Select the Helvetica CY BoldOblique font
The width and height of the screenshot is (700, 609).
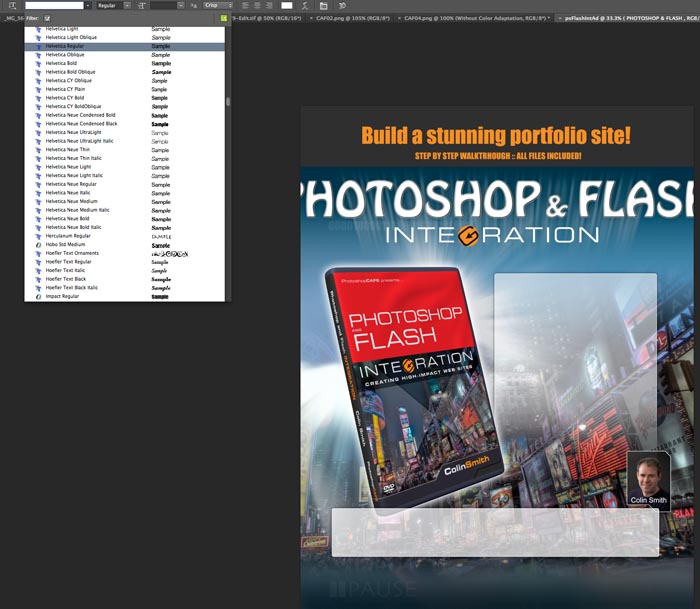[125, 107]
